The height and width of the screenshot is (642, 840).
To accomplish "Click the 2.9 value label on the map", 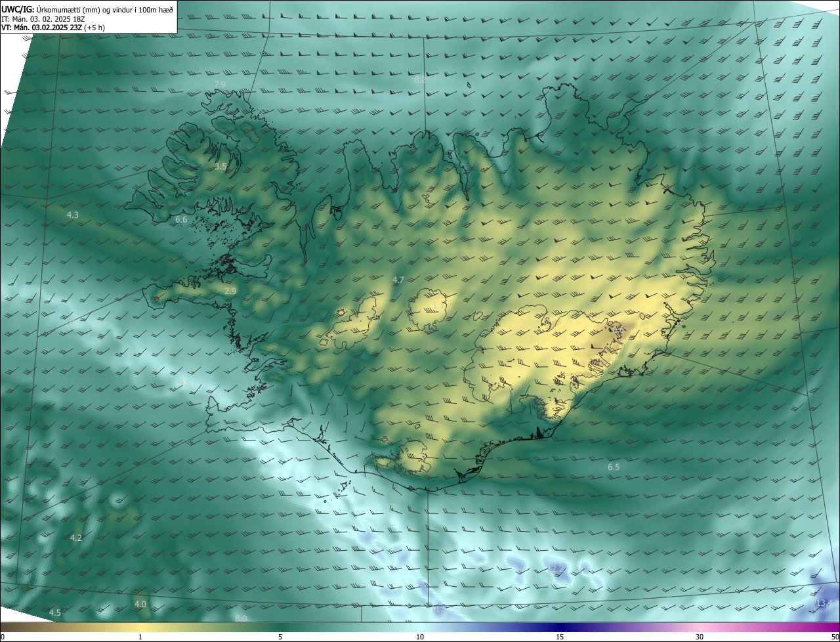I will click(x=230, y=291).
